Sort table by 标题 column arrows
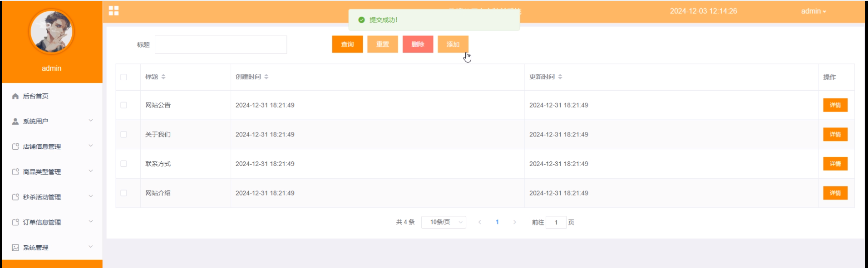Image resolution: width=868 pixels, height=268 pixels. (x=163, y=77)
